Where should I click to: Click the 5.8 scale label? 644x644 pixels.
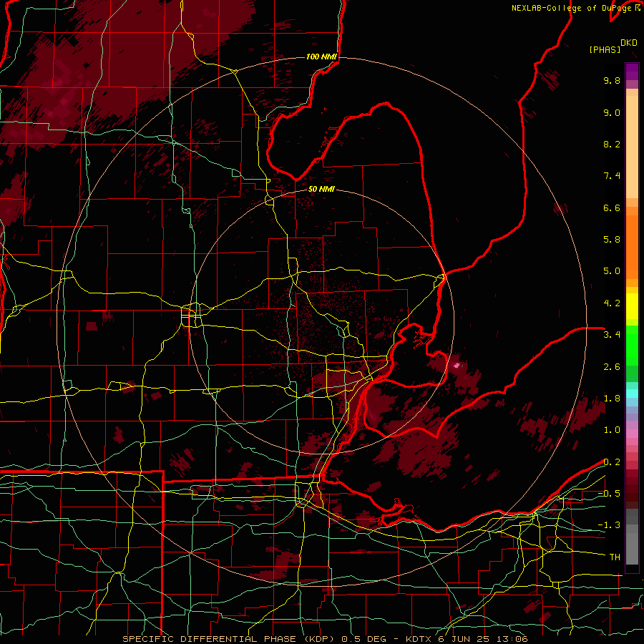(x=612, y=240)
